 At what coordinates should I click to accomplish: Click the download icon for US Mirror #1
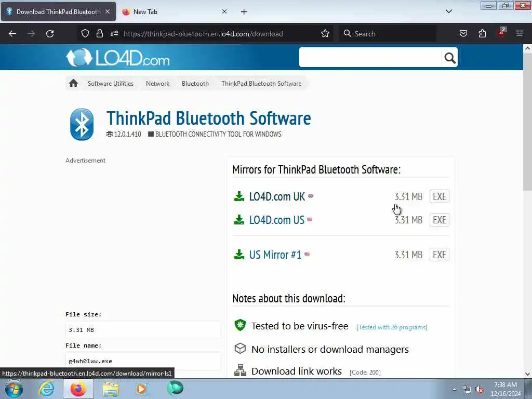(239, 255)
